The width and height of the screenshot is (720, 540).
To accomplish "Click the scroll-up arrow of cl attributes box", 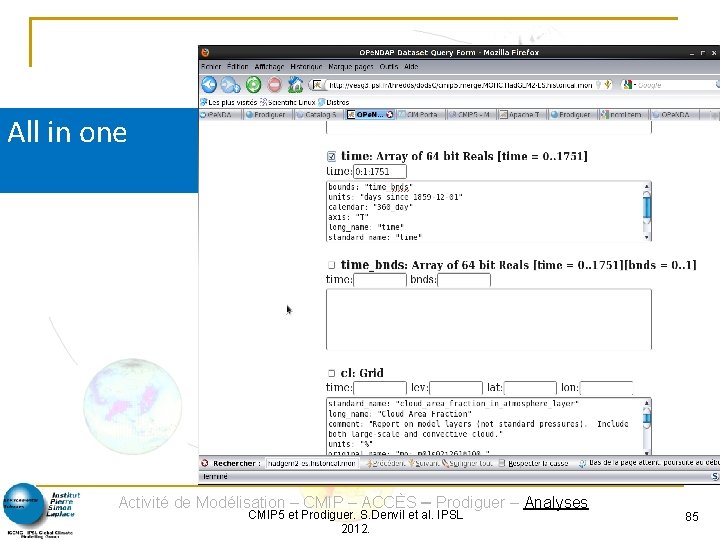I will click(x=647, y=403).
